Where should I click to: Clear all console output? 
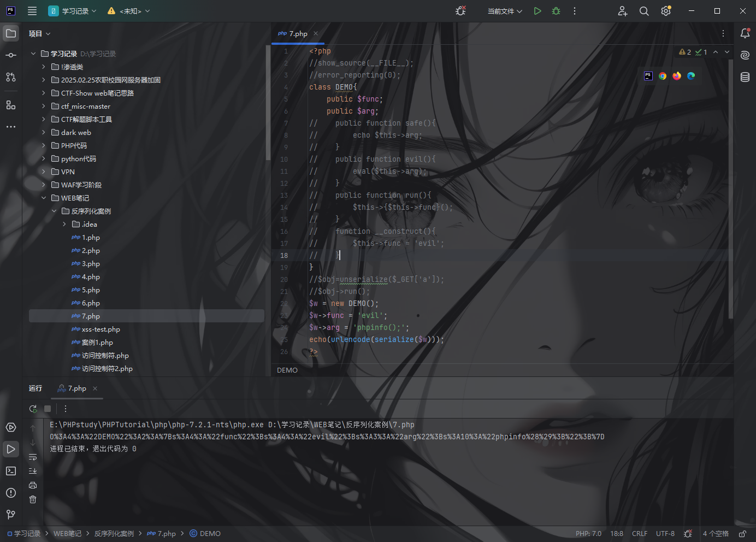pos(33,499)
